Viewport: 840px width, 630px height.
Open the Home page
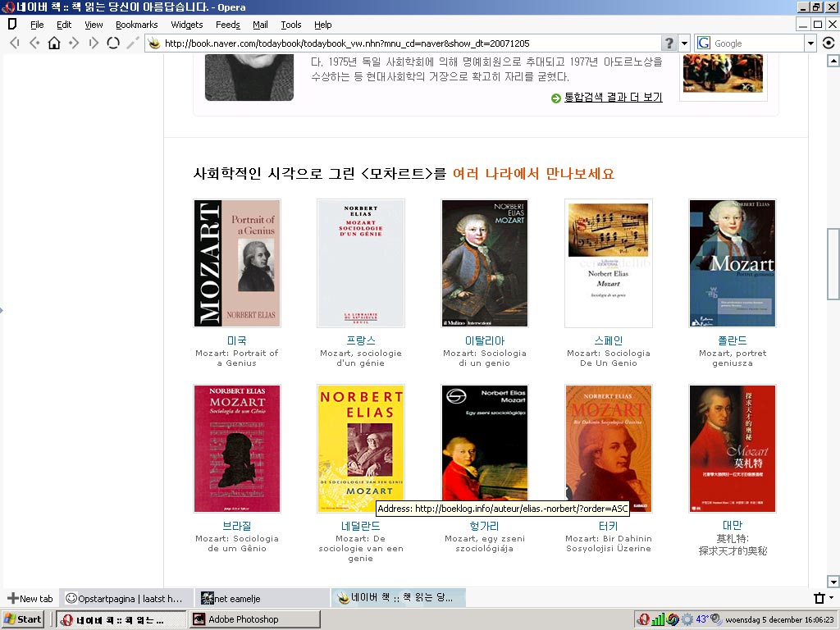54,43
